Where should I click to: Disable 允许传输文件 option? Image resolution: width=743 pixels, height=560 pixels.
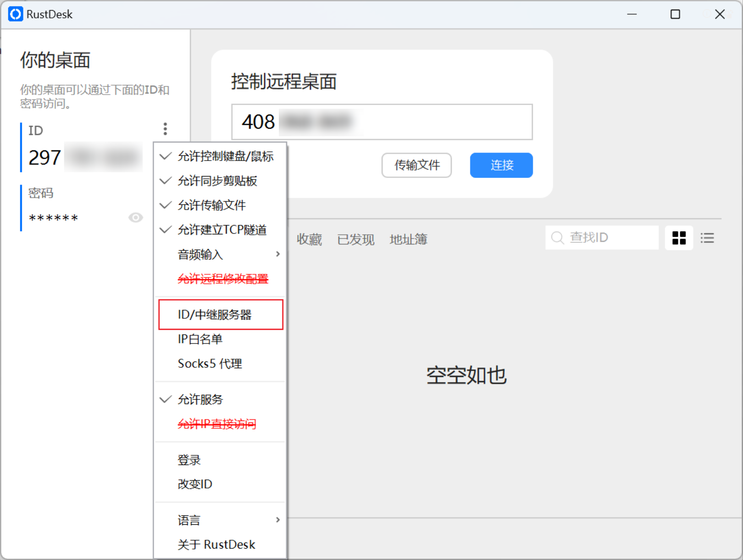click(211, 205)
